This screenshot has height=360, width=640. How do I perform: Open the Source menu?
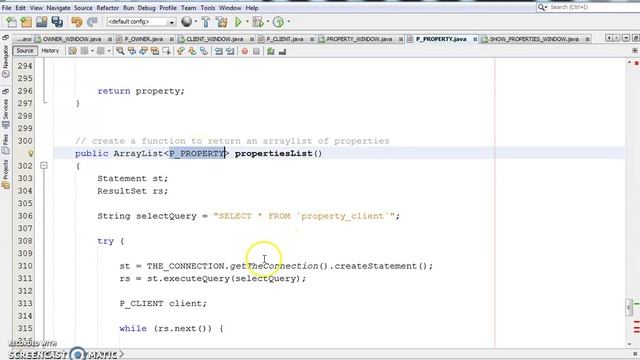click(x=83, y=8)
